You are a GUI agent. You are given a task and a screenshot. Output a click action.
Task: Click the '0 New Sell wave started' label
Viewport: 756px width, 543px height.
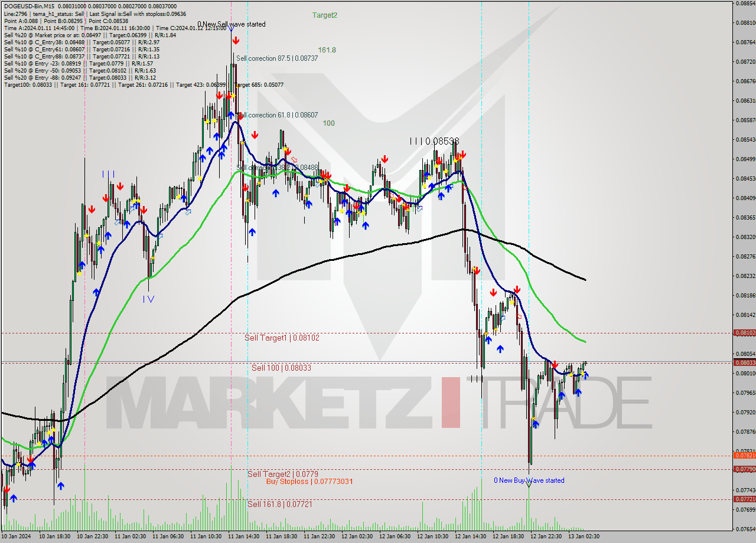click(x=232, y=24)
